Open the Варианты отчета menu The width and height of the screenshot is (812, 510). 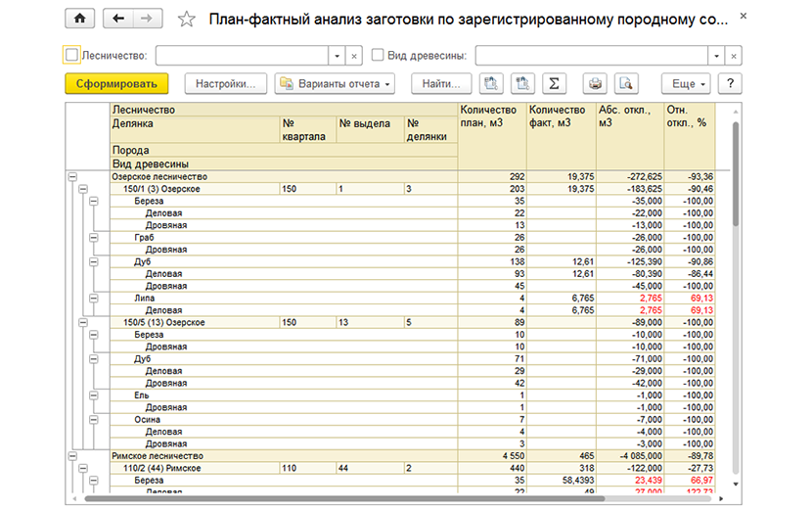(335, 83)
